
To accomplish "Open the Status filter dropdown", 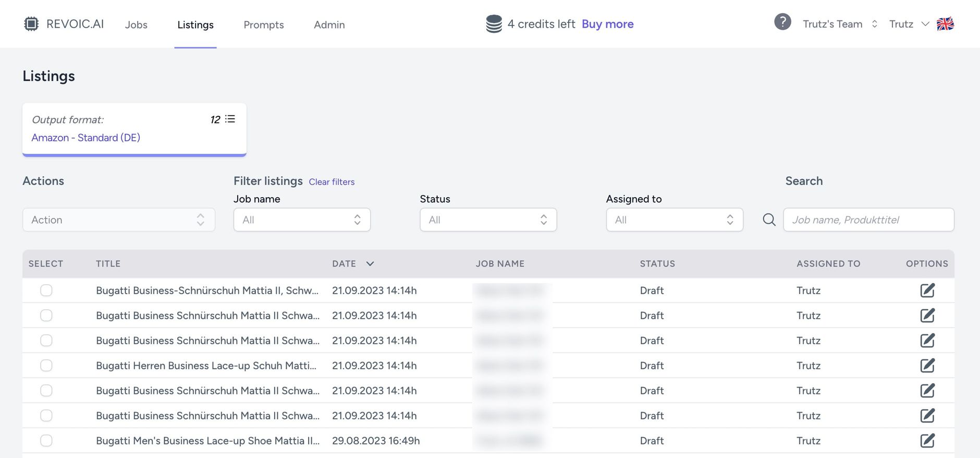I will pyautogui.click(x=488, y=220).
